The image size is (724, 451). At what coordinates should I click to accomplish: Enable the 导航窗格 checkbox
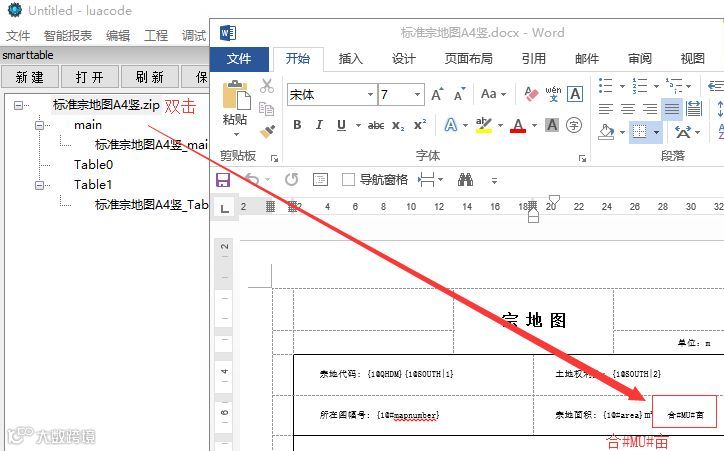[x=348, y=180]
